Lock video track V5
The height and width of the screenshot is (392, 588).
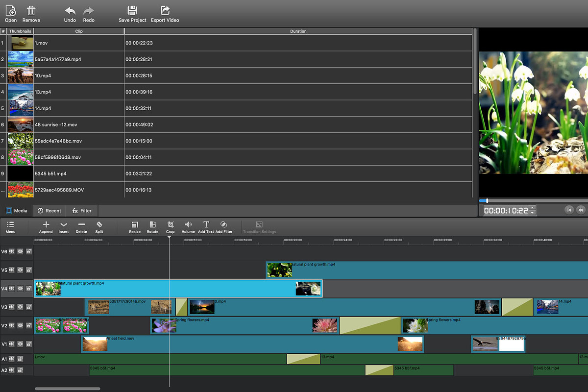point(29,270)
